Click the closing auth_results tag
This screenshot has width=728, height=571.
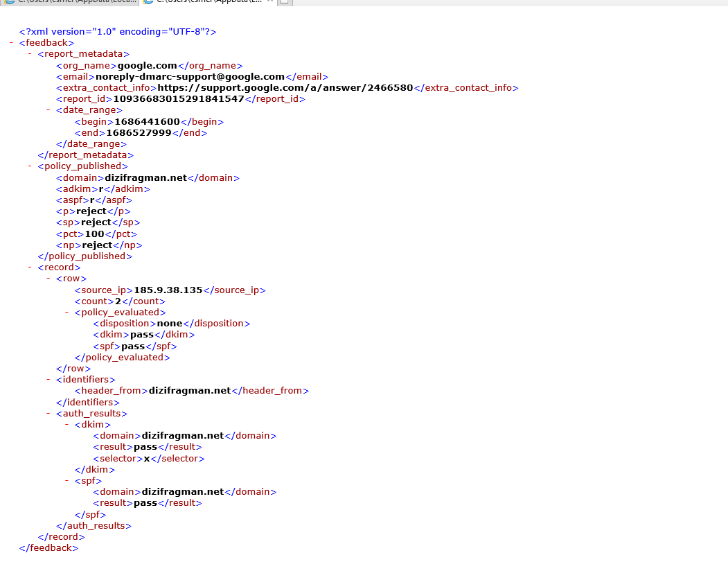94,527
